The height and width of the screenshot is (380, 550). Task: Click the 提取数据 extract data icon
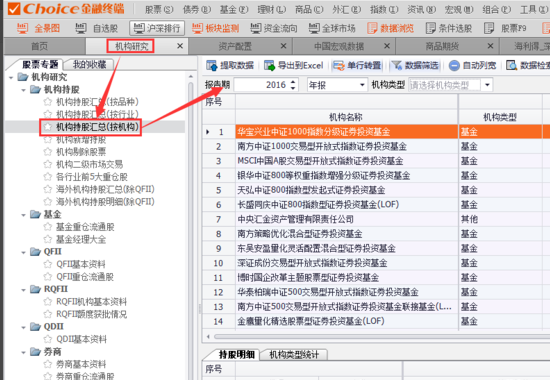click(x=212, y=65)
